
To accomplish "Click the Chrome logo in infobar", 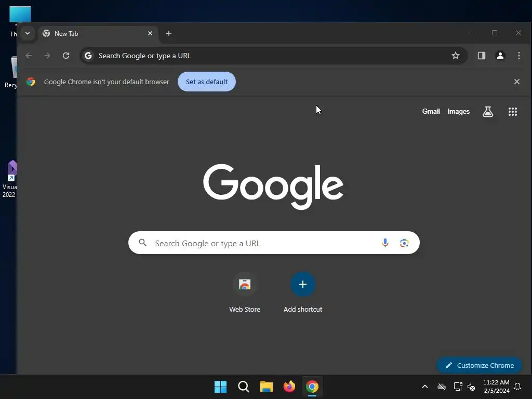I will click(31, 82).
